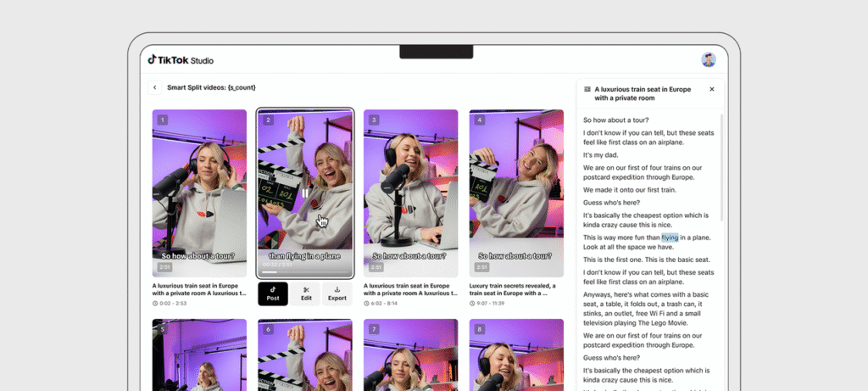Click the 00:32 / 2:51 timestamp on video 2

277,265
